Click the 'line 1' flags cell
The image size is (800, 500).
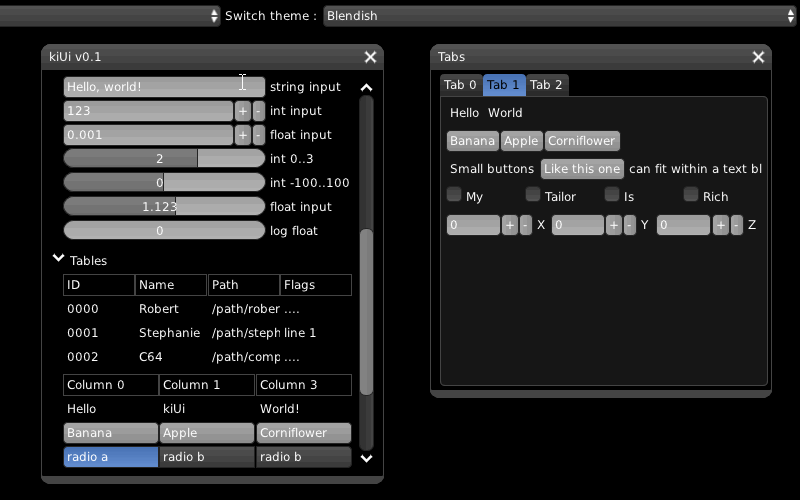(x=300, y=333)
